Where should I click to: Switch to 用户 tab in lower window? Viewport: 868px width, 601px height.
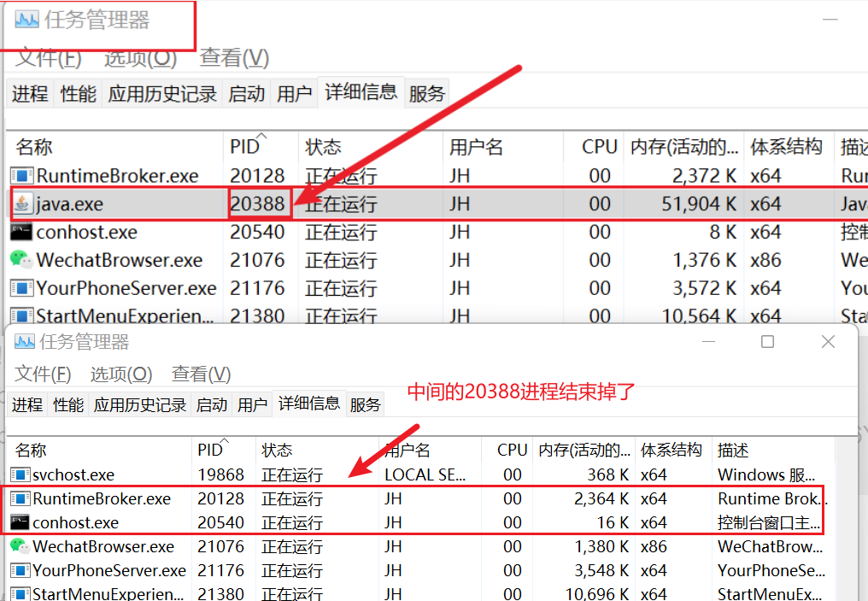pos(252,405)
